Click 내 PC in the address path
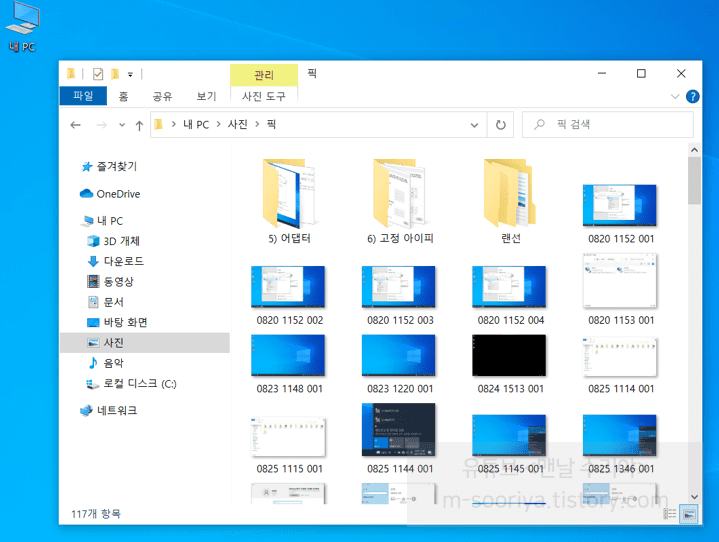Screen dimensions: 719x542 tap(196, 124)
